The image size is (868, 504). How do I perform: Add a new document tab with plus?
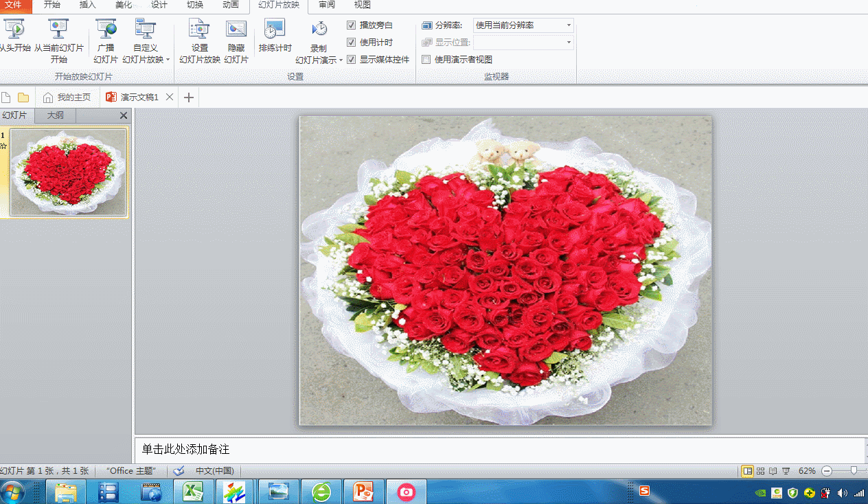click(x=189, y=98)
